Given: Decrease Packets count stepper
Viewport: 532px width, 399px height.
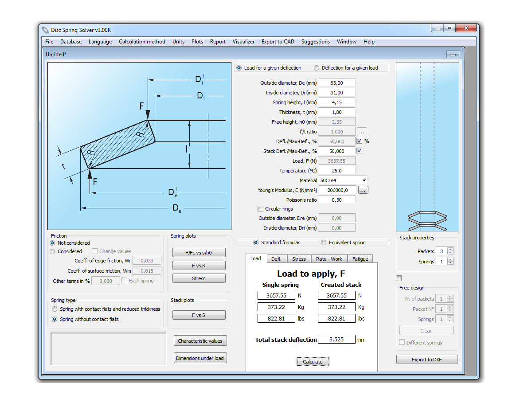Looking at the screenshot, I should coord(450,253).
